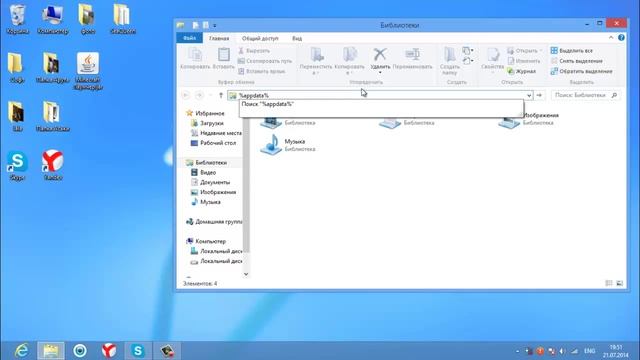Viewport: 640px width, 360px height.
Task: Click Снять выделение
Action: (576, 61)
